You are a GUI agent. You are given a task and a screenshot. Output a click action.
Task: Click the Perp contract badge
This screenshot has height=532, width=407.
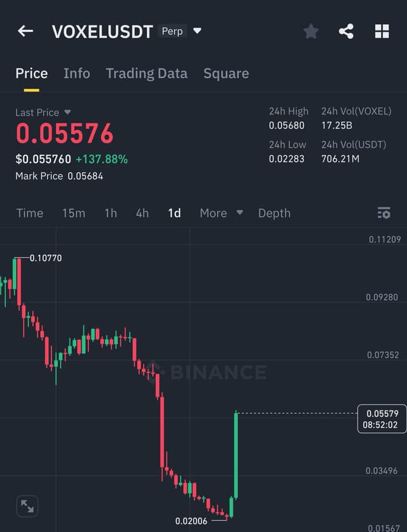(x=172, y=31)
